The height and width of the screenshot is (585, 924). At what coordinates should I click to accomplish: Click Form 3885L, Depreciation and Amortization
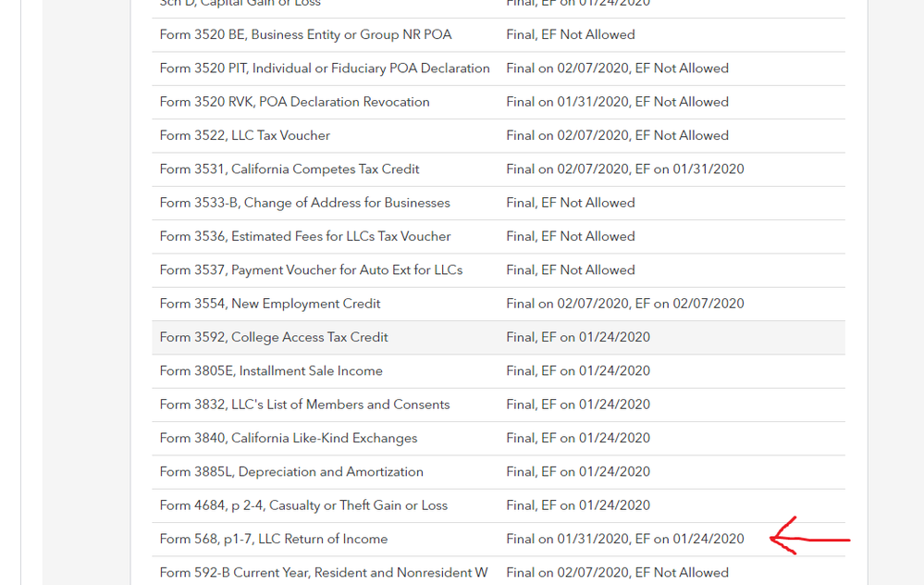pyautogui.click(x=291, y=472)
